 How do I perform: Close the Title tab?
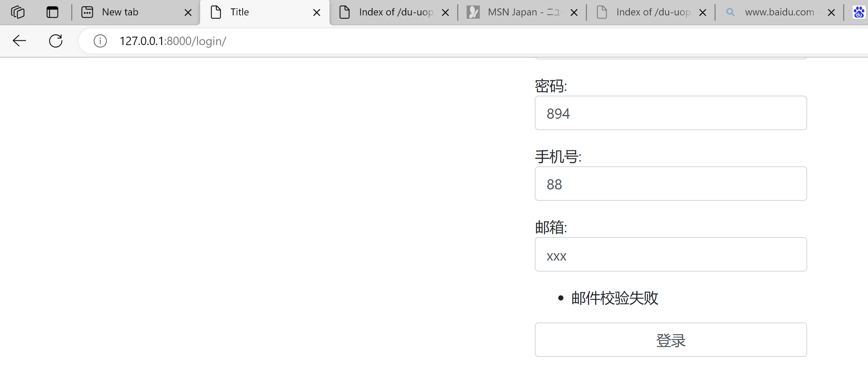[x=317, y=12]
